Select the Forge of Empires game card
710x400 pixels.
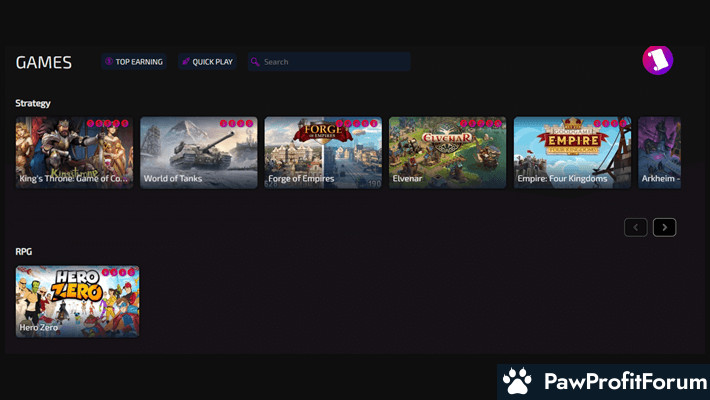pos(323,152)
